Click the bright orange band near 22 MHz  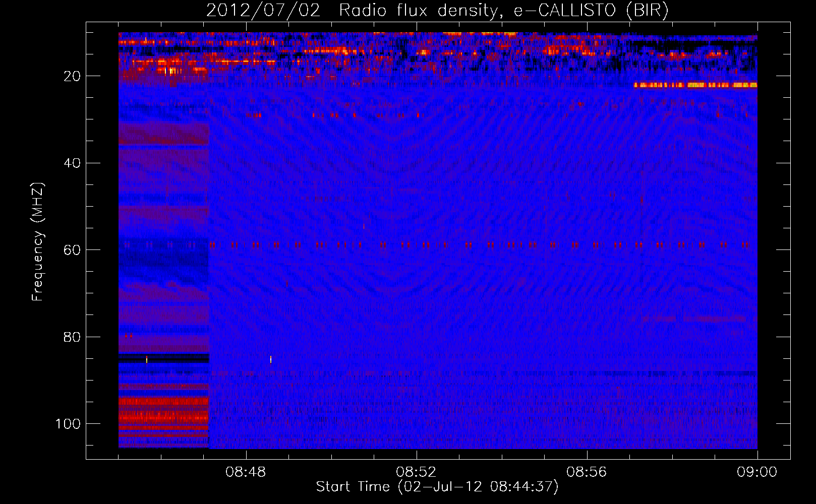pos(695,85)
